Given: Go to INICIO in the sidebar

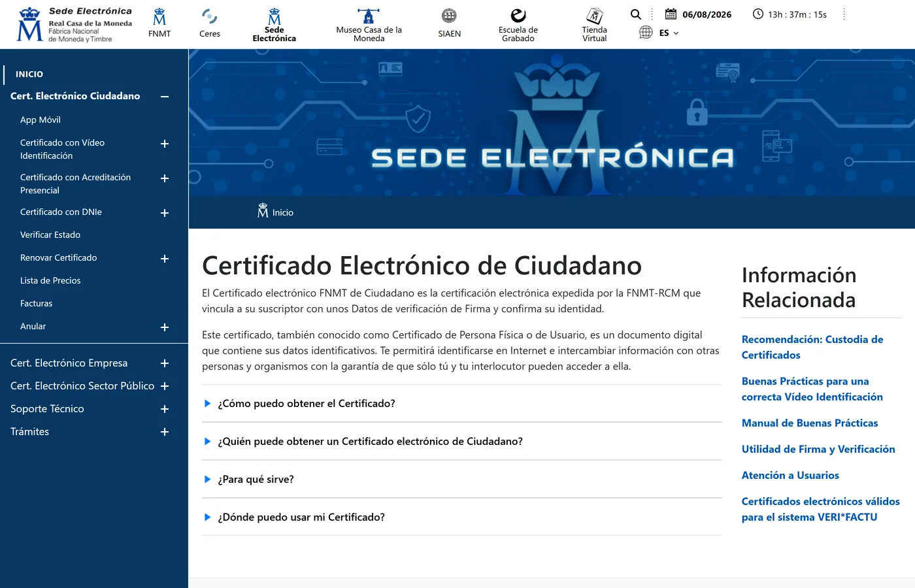Looking at the screenshot, I should click(x=29, y=74).
